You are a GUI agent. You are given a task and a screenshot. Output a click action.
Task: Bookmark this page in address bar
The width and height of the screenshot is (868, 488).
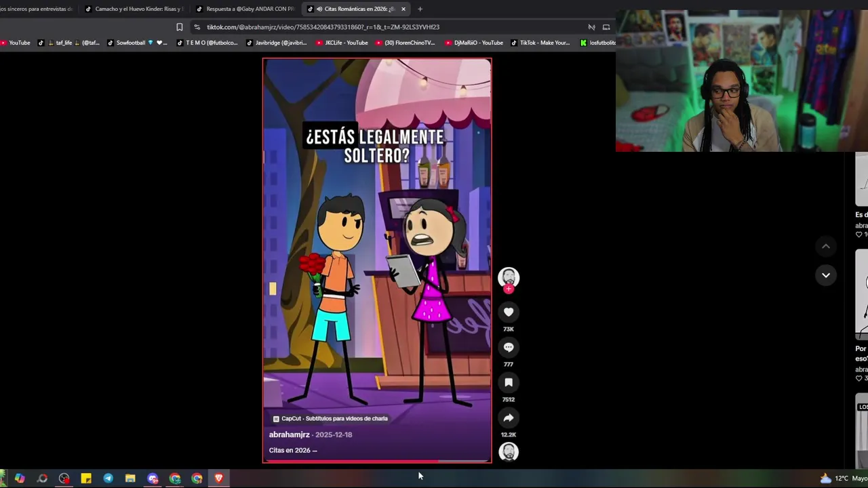pos(179,27)
